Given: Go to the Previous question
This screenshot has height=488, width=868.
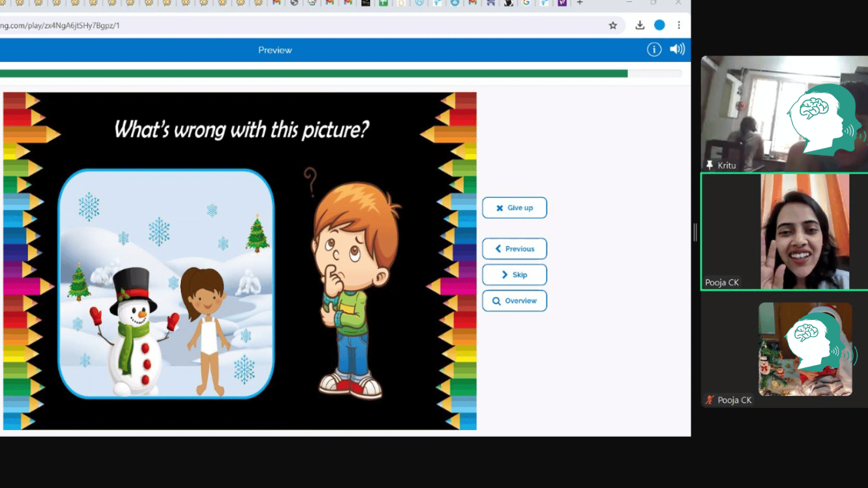Looking at the screenshot, I should (x=514, y=249).
